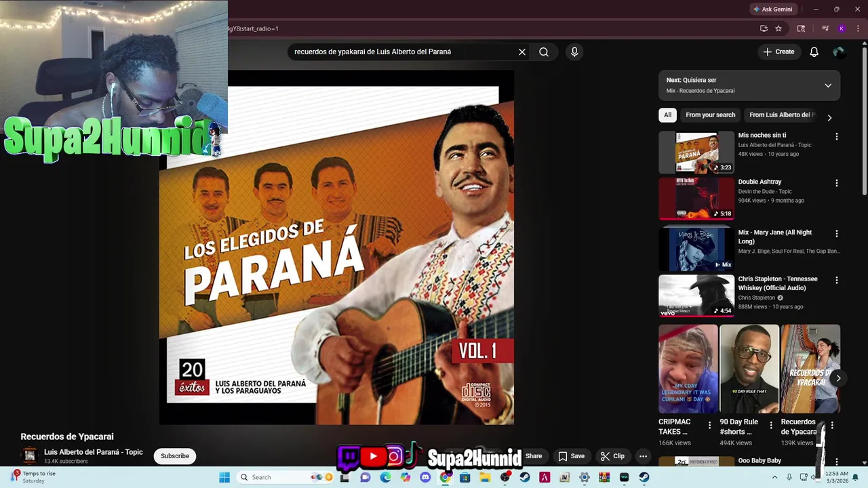Bookmark this page with star icon
This screenshot has height=488, width=868.
click(x=778, y=28)
